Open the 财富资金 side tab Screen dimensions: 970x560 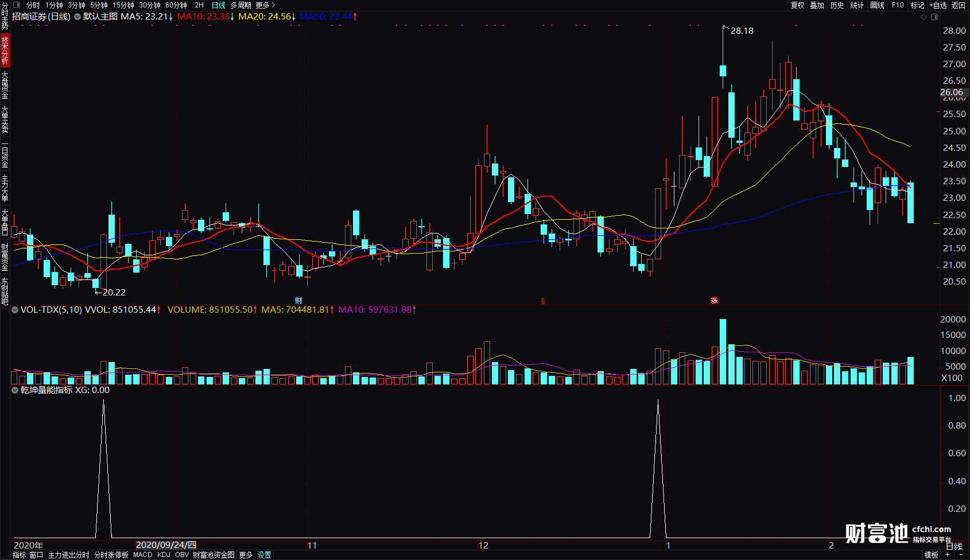point(5,257)
